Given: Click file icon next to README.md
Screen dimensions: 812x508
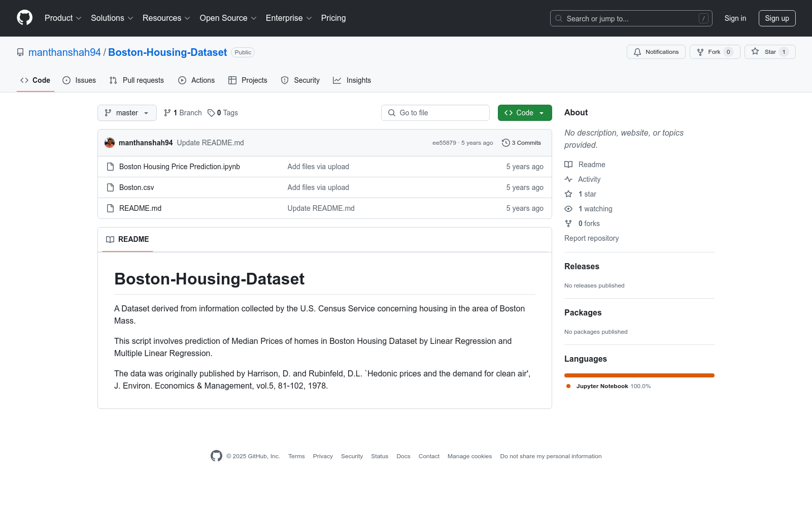Looking at the screenshot, I should (110, 208).
